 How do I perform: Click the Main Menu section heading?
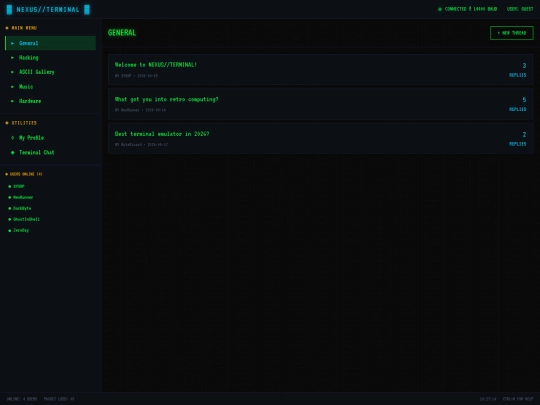[x=21, y=28]
